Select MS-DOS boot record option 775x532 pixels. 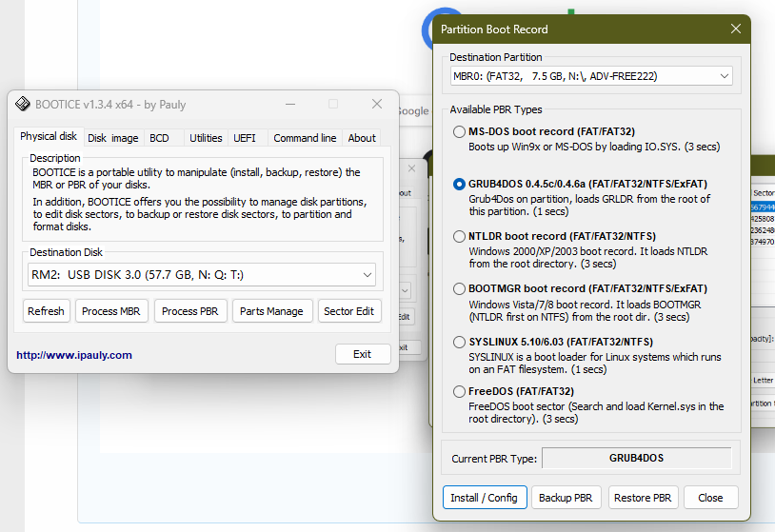[x=460, y=132]
